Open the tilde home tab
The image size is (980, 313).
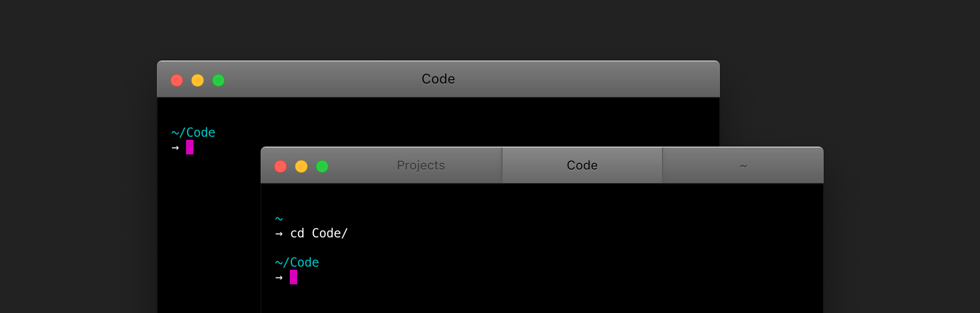point(743,165)
